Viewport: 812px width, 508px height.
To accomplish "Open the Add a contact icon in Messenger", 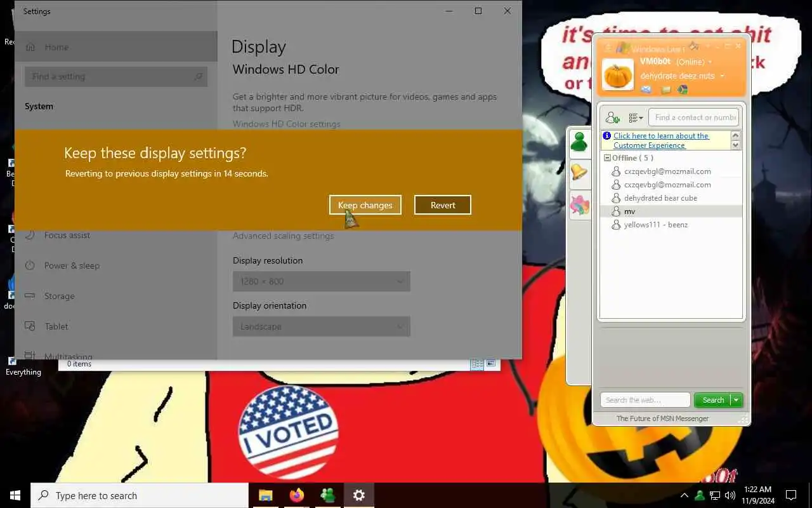I will click(x=612, y=117).
